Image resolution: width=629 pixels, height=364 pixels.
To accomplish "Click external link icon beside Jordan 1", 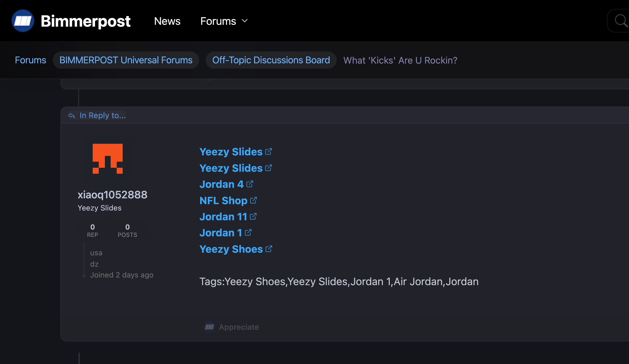I will [x=248, y=232].
